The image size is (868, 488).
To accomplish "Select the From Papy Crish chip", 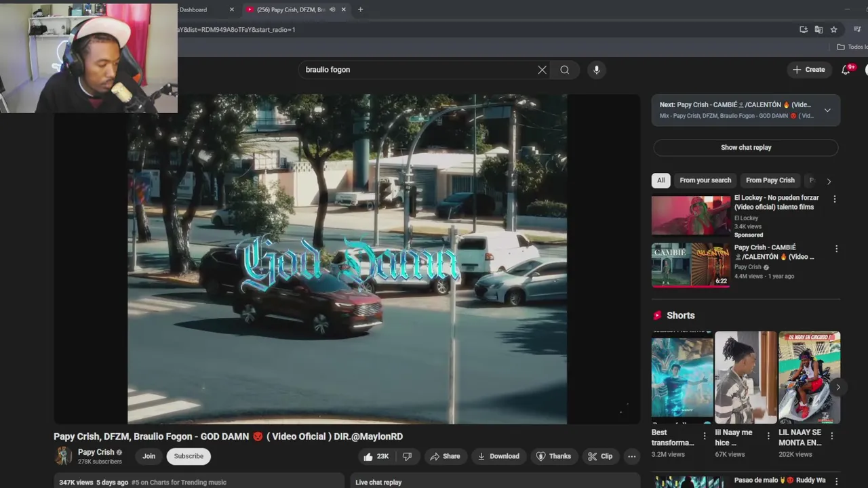I will point(770,180).
